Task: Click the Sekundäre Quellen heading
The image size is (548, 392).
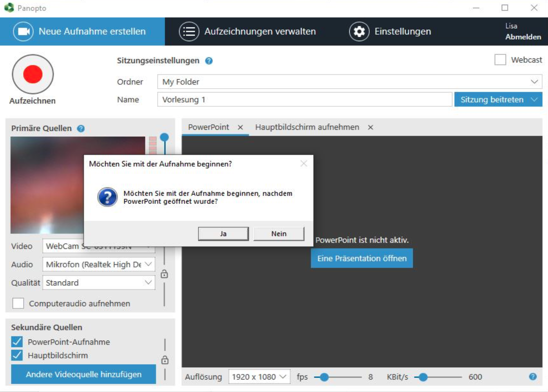Action: coord(47,327)
